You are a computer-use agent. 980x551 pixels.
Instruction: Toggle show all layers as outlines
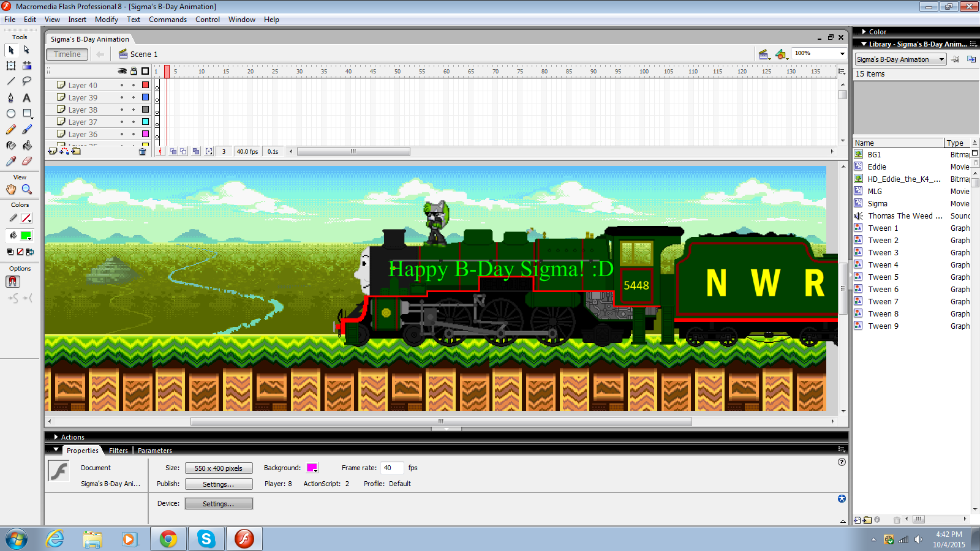click(145, 71)
